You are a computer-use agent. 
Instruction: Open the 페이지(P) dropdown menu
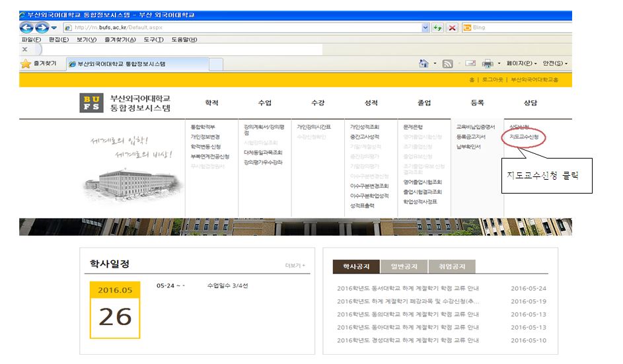click(x=522, y=63)
